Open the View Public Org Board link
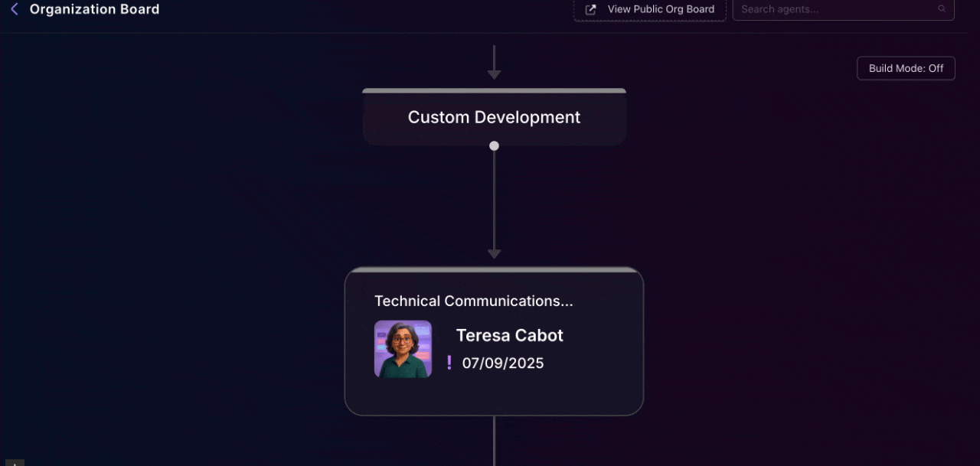Image resolution: width=980 pixels, height=466 pixels. (660, 10)
